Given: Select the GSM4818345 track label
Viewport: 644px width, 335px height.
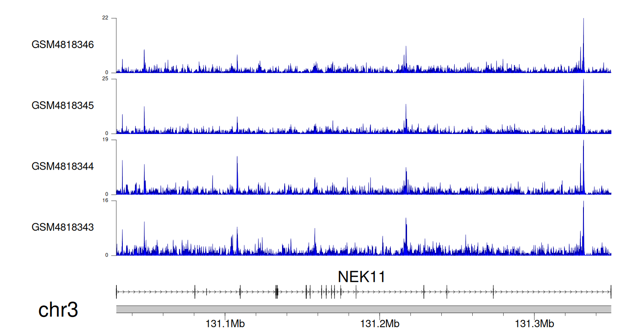Looking at the screenshot, I should click(x=63, y=105).
